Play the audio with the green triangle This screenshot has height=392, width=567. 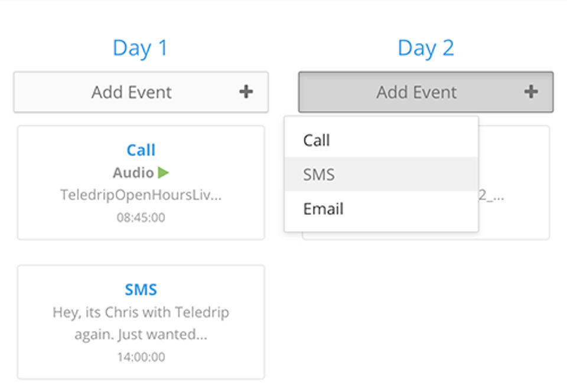[164, 173]
